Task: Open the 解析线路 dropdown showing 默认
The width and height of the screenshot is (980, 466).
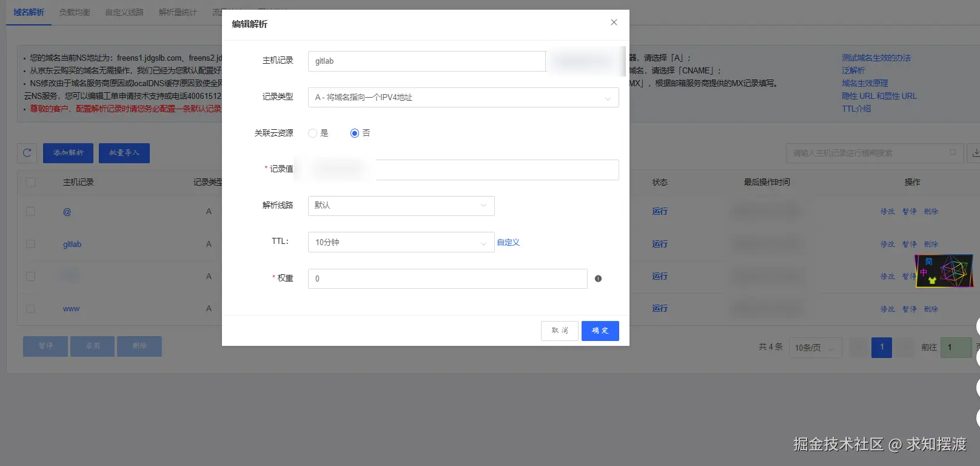Action: point(401,206)
